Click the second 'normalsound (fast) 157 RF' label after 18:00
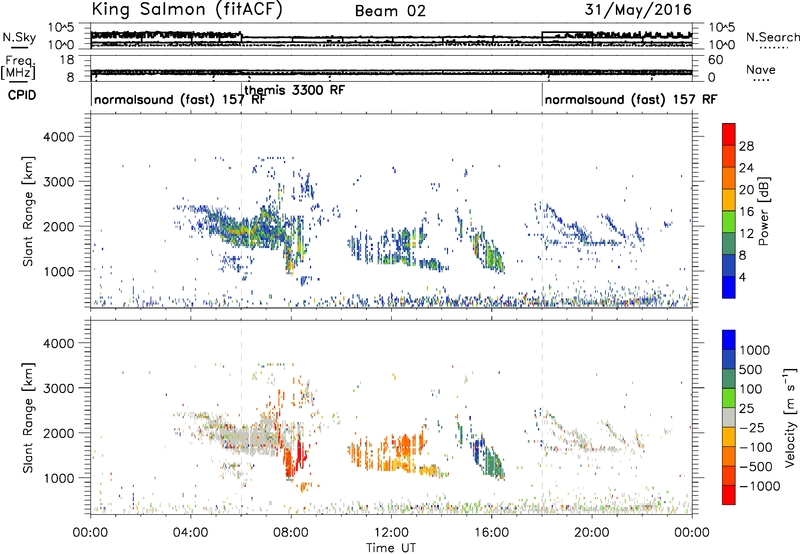Screen dimensions: 800x554 pos(631,99)
